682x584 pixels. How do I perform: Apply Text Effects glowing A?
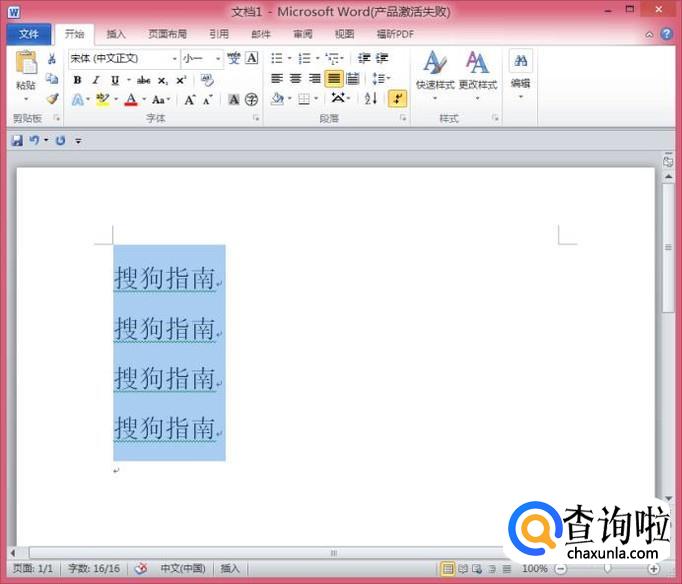point(78,100)
